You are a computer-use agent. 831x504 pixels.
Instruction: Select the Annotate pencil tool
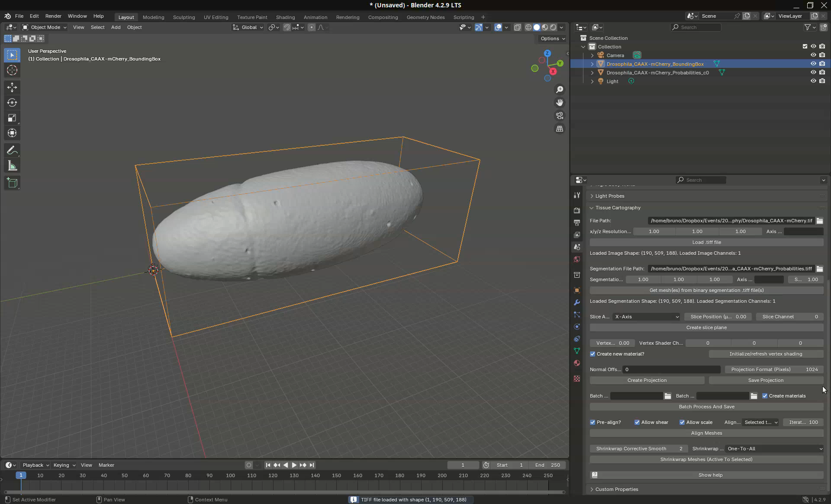point(12,151)
